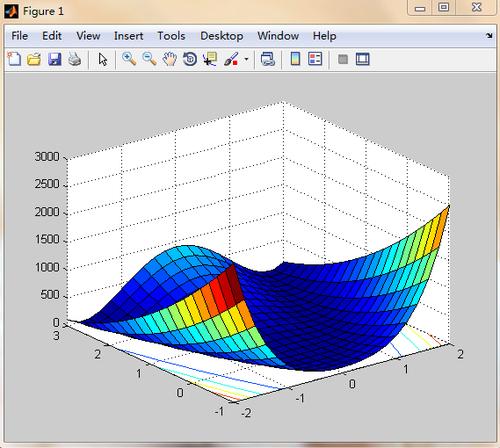The width and height of the screenshot is (500, 448).
Task: Click the New Figure icon
Action: 14,59
